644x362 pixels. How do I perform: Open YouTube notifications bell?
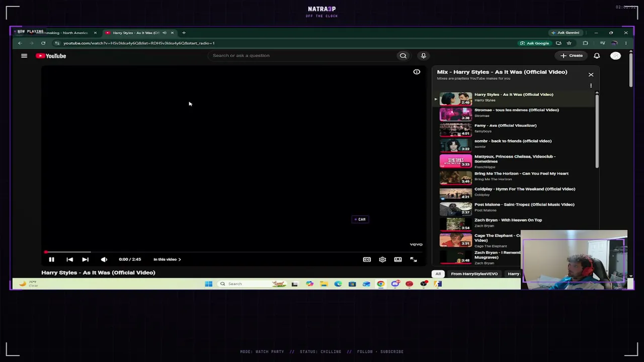pos(597,56)
